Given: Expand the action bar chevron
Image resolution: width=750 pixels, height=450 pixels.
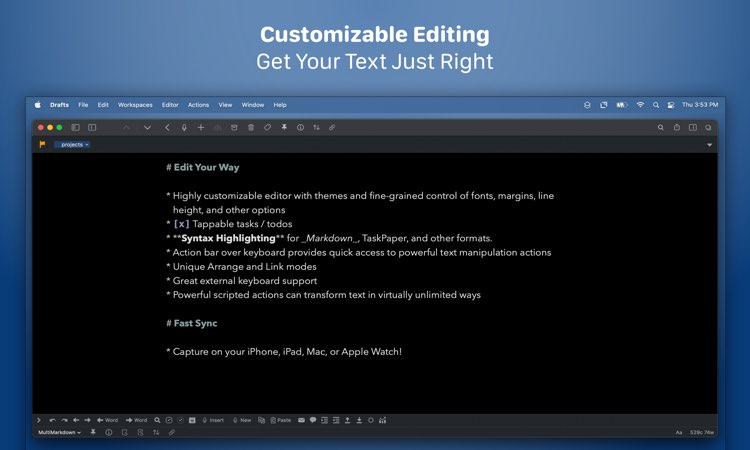Looking at the screenshot, I should pos(39,420).
